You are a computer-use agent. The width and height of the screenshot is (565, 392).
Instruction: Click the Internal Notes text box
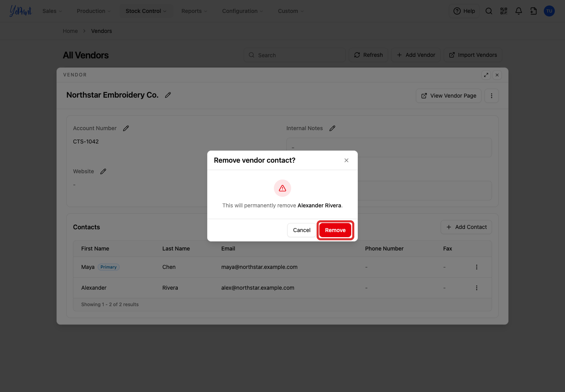point(389,147)
